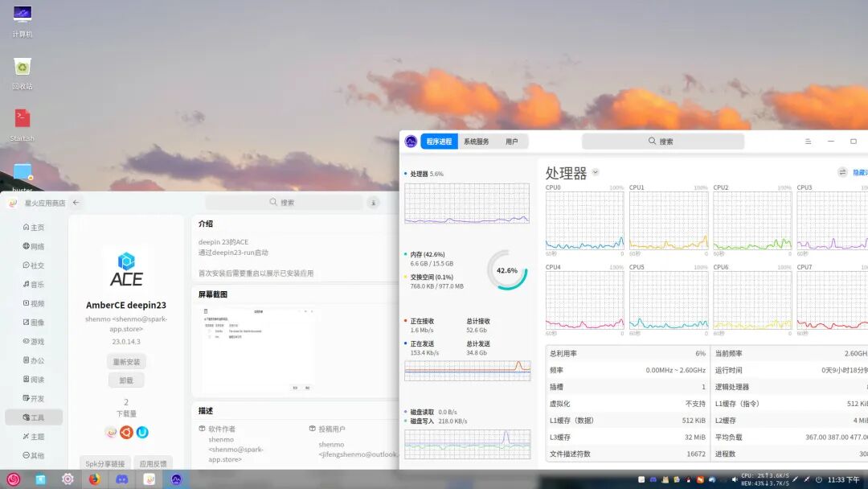This screenshot has width=868, height=489.
Task: Open the Spark Store download manager icon
Action: pos(374,203)
